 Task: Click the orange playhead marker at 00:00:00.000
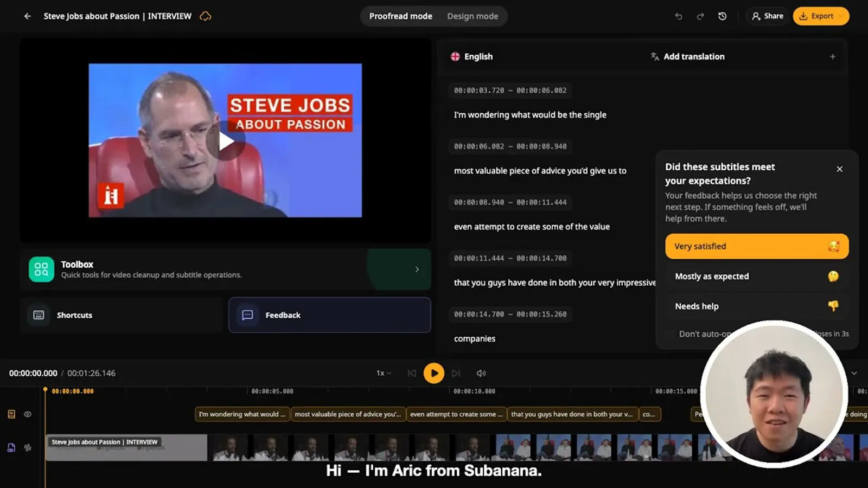[x=45, y=390]
